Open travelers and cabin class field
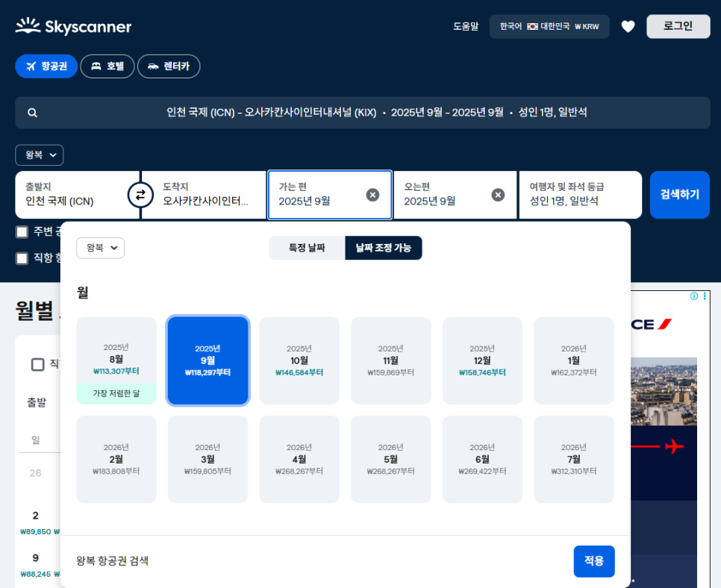The image size is (721, 588). point(580,195)
